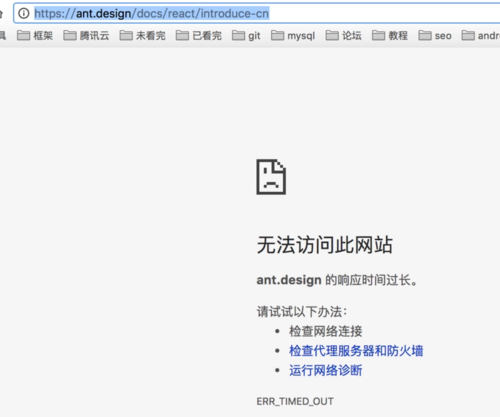Click the 运行网络诊断 link
The width and height of the screenshot is (500, 417).
pos(326,370)
